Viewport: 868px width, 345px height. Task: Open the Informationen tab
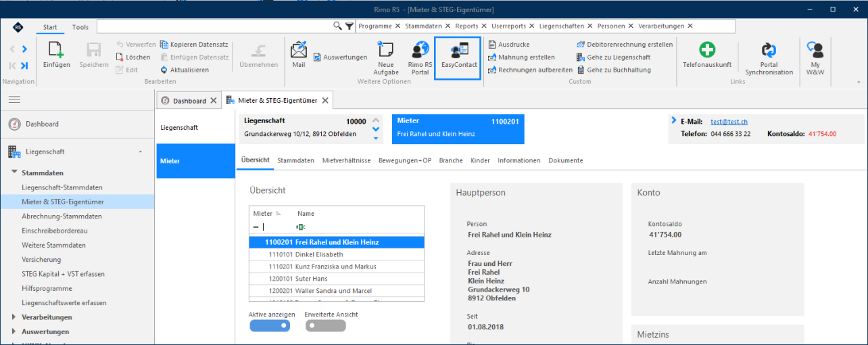[519, 160]
